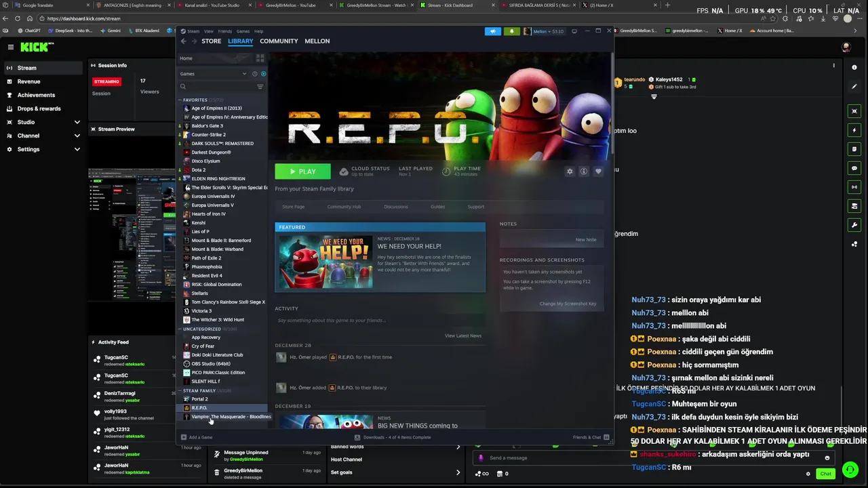Screen dimensions: 868x488
Task: Select Baldur's Gate 3 in library list
Action: click(223, 126)
